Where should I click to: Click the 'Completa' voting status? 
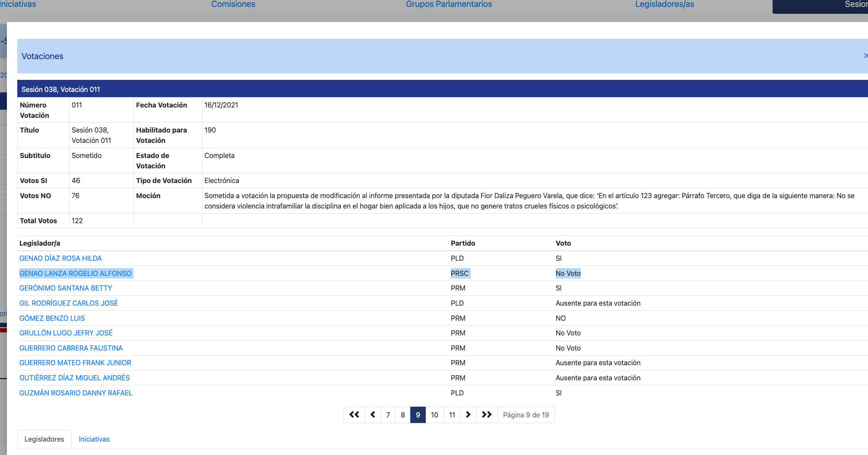219,155
